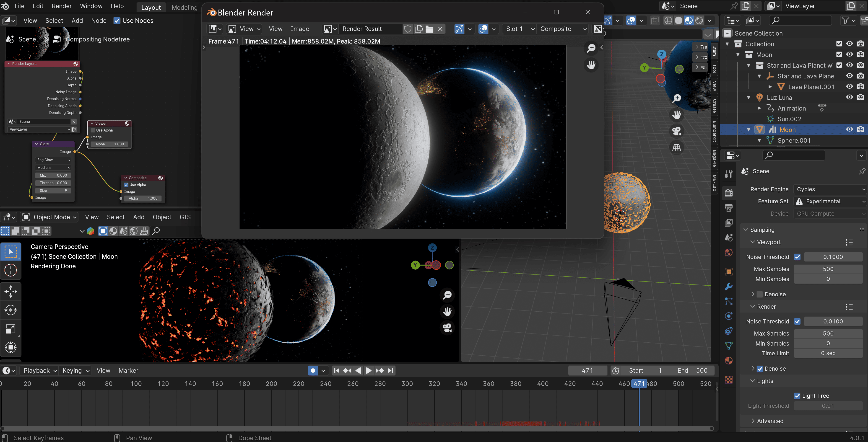
Task: Open the Modifiers wrench properties tab
Action: 728,287
